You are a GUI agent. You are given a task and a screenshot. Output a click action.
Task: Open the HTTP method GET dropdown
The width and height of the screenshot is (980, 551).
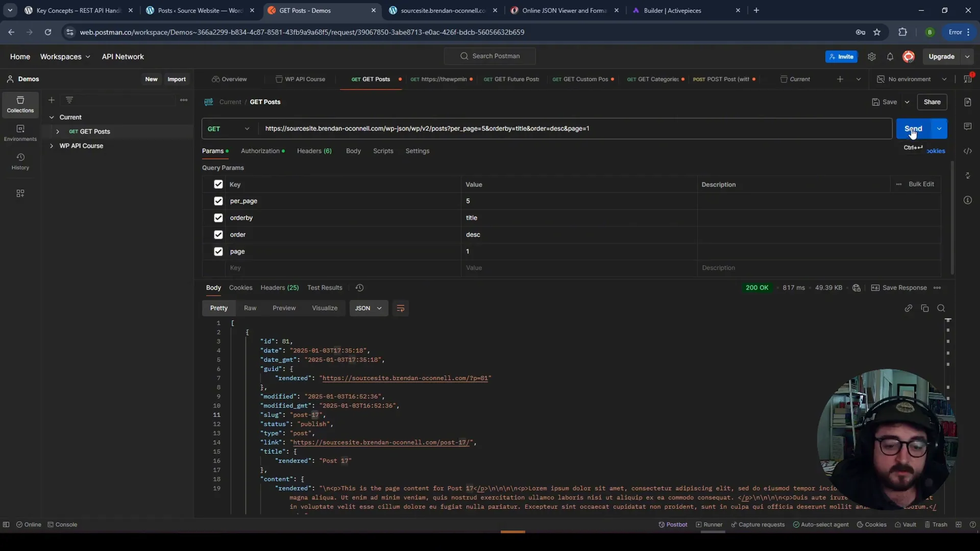pos(230,129)
